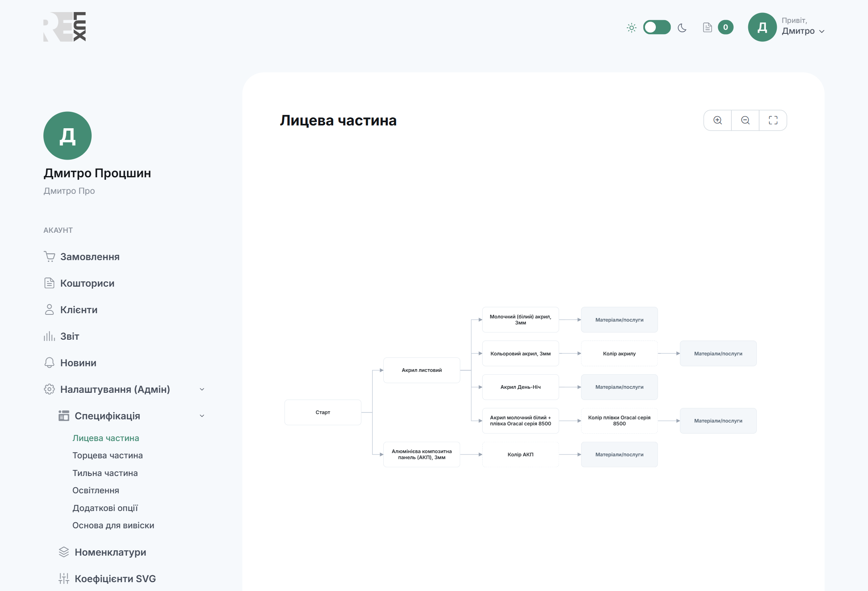Screen dimensions: 868x591
Task: Select Освітлення submenu item
Action: 96,490
